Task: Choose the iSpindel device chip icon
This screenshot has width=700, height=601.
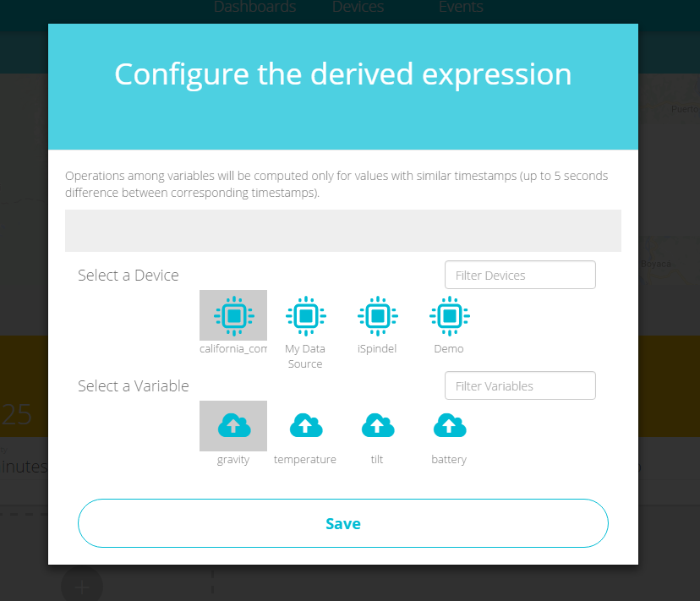Action: tap(377, 316)
